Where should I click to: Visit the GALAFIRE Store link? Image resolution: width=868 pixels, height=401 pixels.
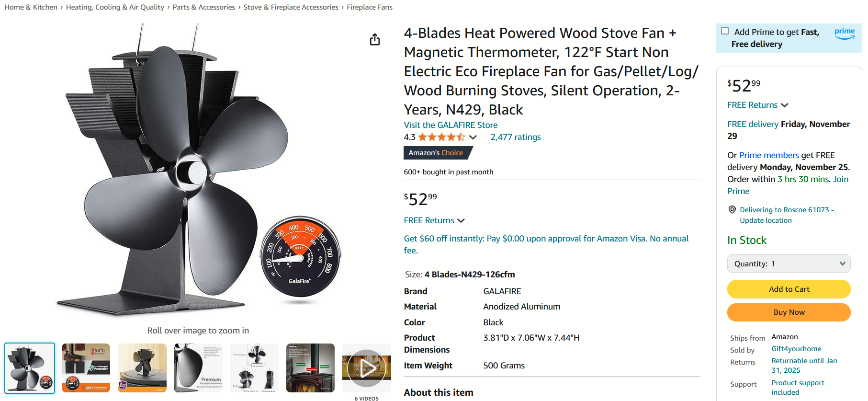click(451, 125)
